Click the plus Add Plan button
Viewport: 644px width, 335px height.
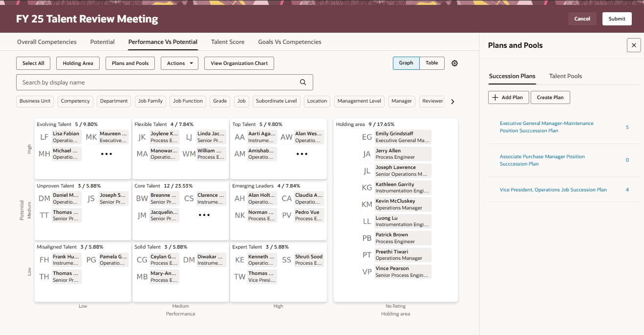(x=508, y=97)
